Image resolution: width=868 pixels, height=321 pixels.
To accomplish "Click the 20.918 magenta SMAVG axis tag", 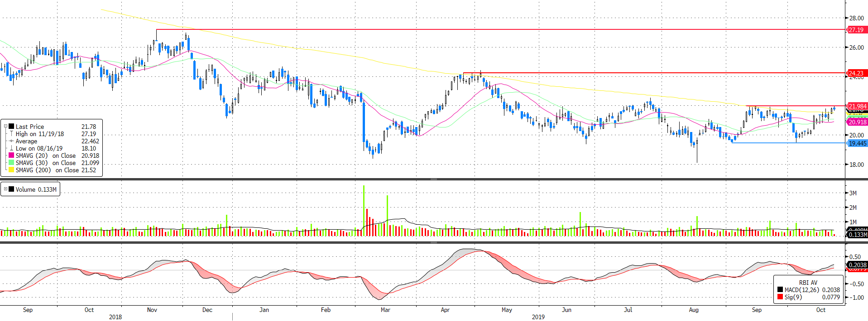I will click(857, 122).
